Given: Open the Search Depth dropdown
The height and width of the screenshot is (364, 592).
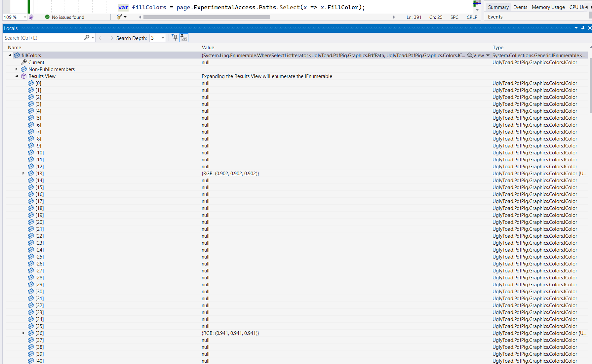Looking at the screenshot, I should 162,38.
